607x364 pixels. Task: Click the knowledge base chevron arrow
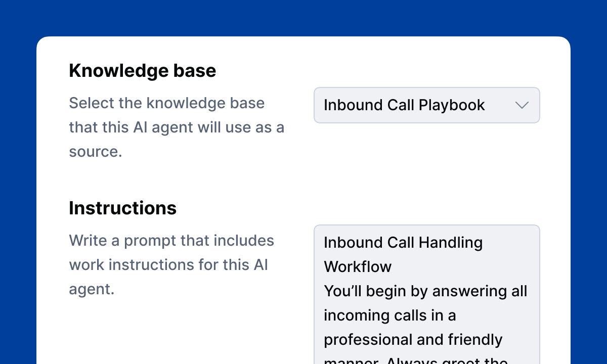(x=522, y=105)
